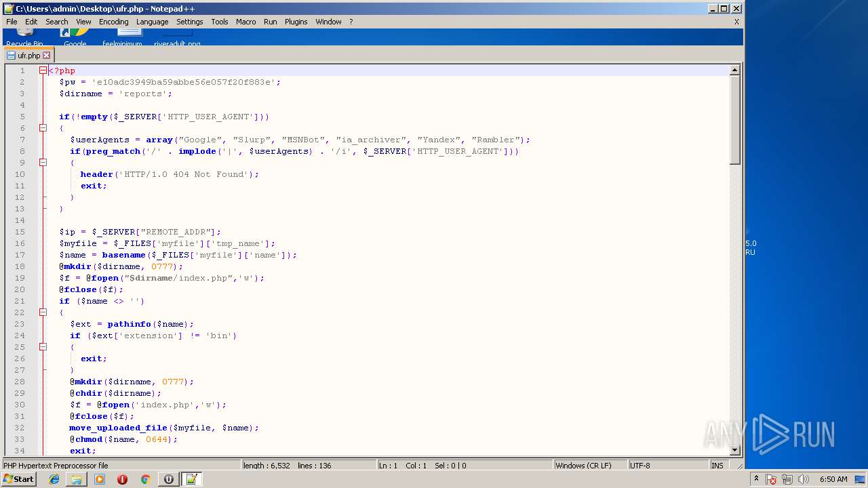
Task: Click the Notepad++ taskbar button
Action: (x=191, y=479)
